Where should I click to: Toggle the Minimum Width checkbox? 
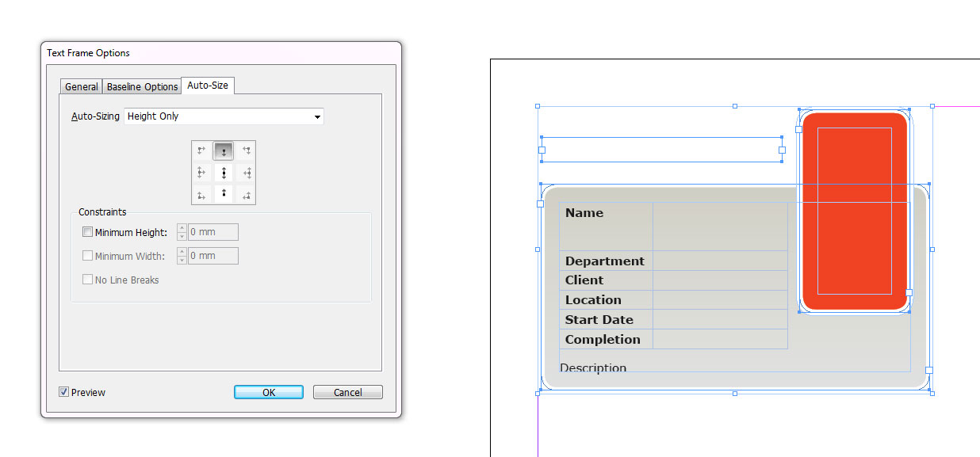coord(88,256)
